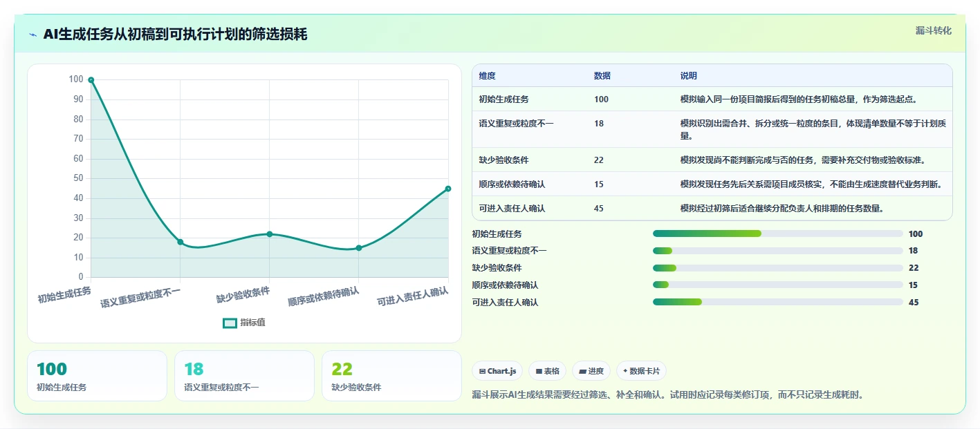Click progress value 100 beside the bar
980x429 pixels.
(x=916, y=233)
